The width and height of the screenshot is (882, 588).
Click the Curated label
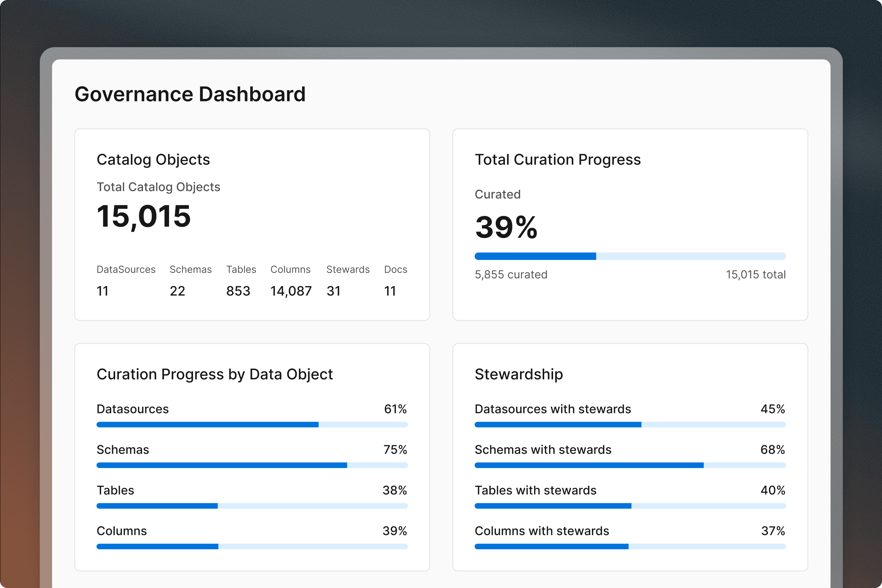point(498,194)
